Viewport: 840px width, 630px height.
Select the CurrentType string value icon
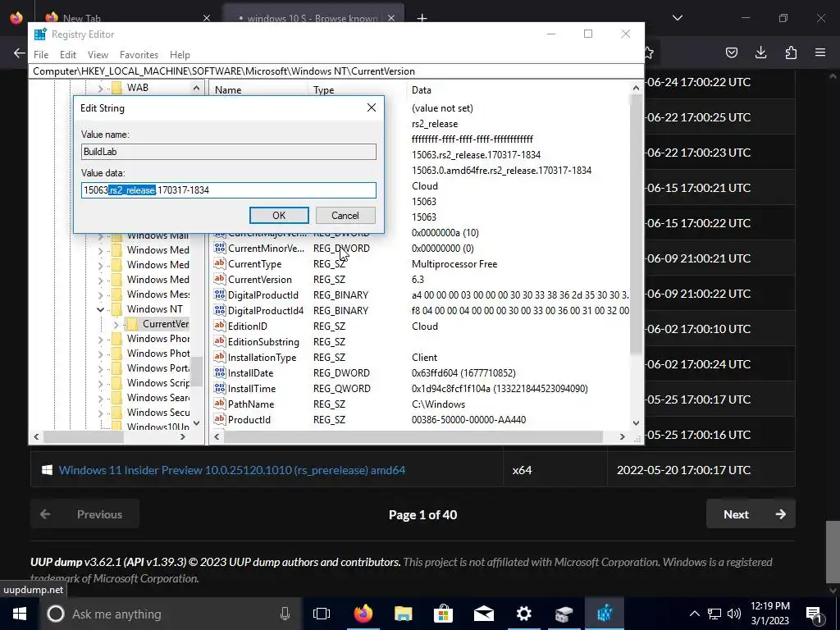(220, 263)
